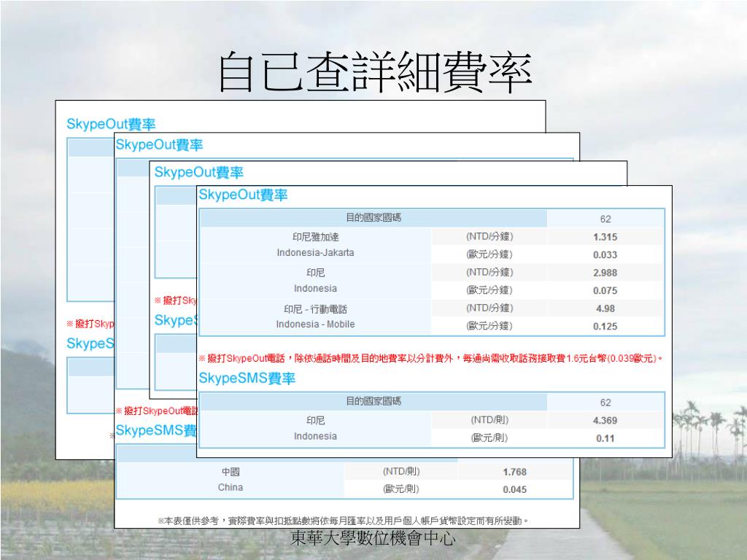Select the 1.768 China SMS rate

coord(514,472)
